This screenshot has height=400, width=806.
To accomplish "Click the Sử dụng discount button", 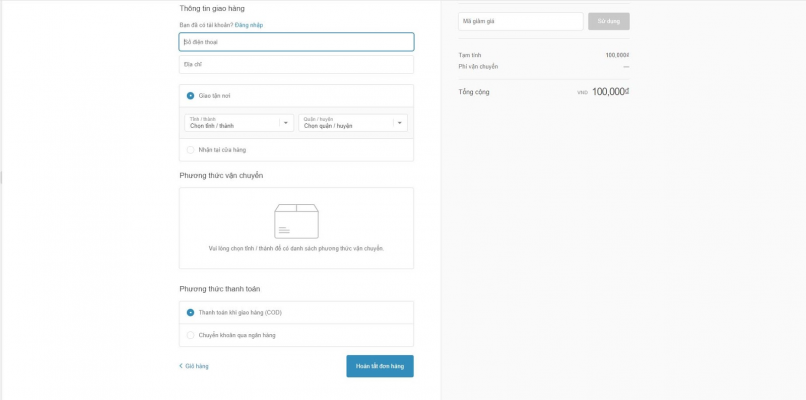I will click(x=609, y=22).
